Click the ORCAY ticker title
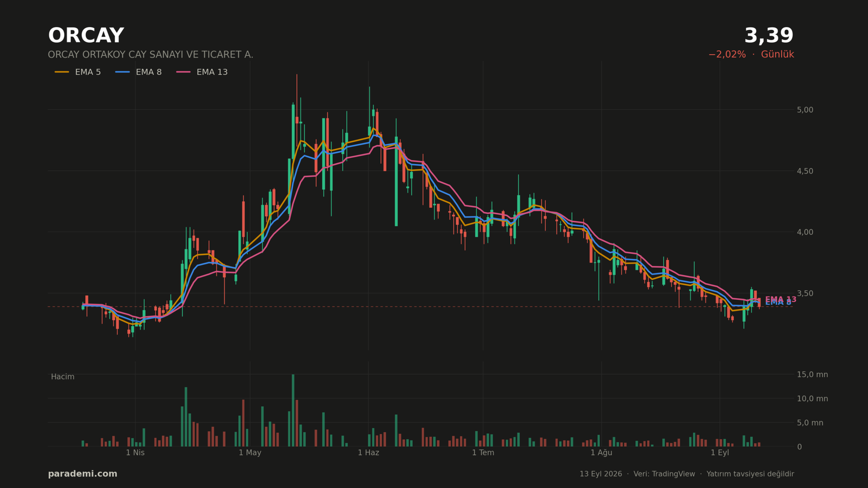Image resolution: width=868 pixels, height=488 pixels. [86, 36]
